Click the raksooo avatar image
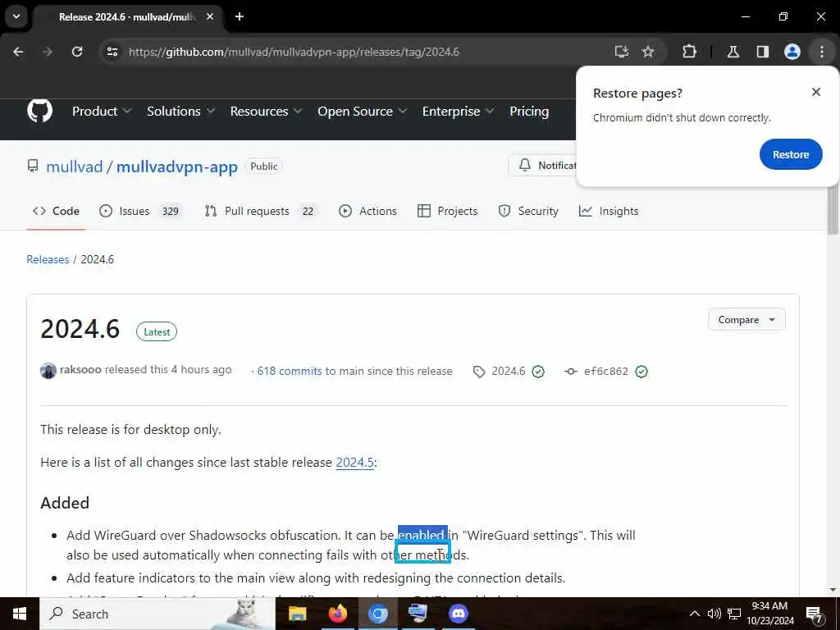The height and width of the screenshot is (630, 840). click(x=48, y=371)
